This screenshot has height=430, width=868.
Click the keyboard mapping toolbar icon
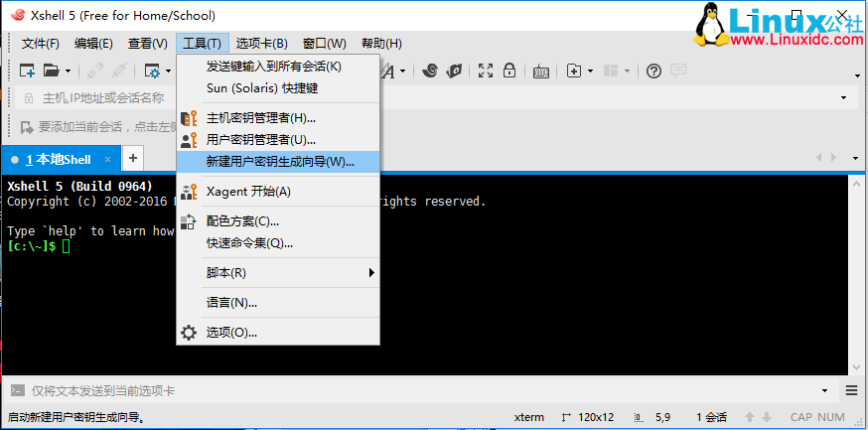(541, 72)
